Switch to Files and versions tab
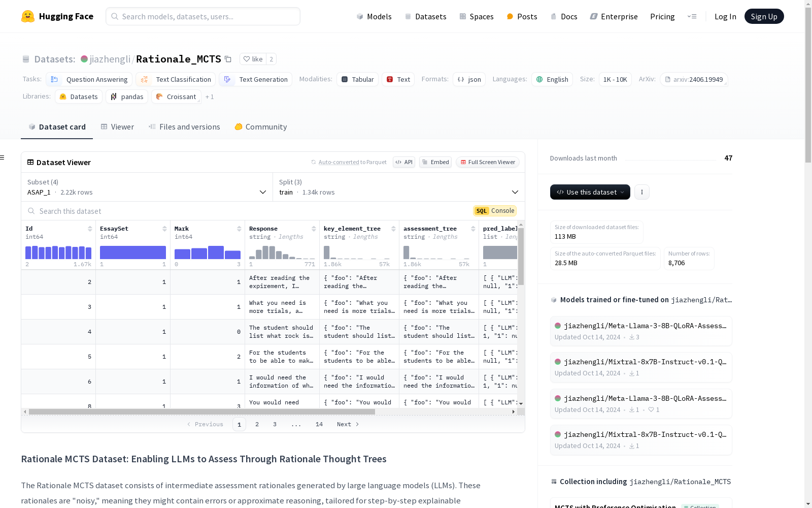 click(184, 127)
